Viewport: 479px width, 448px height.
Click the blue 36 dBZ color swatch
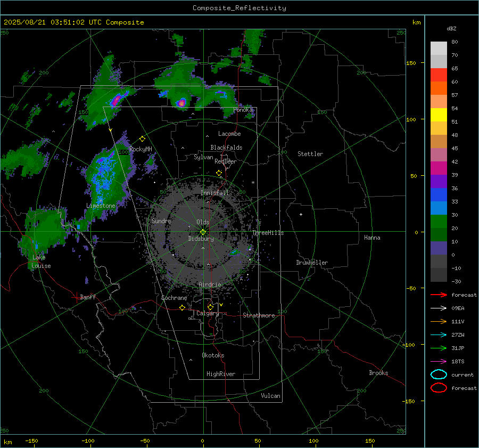coord(439,195)
